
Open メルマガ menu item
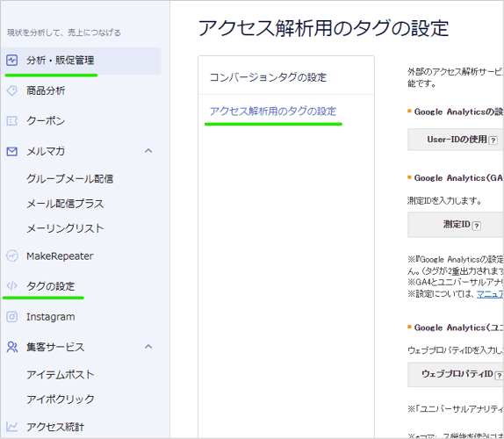click(x=46, y=151)
